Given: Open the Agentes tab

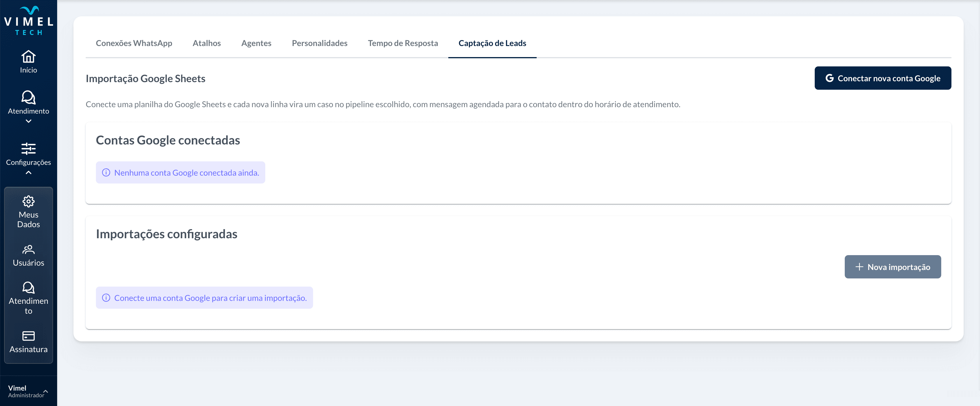Looking at the screenshot, I should click(x=256, y=43).
